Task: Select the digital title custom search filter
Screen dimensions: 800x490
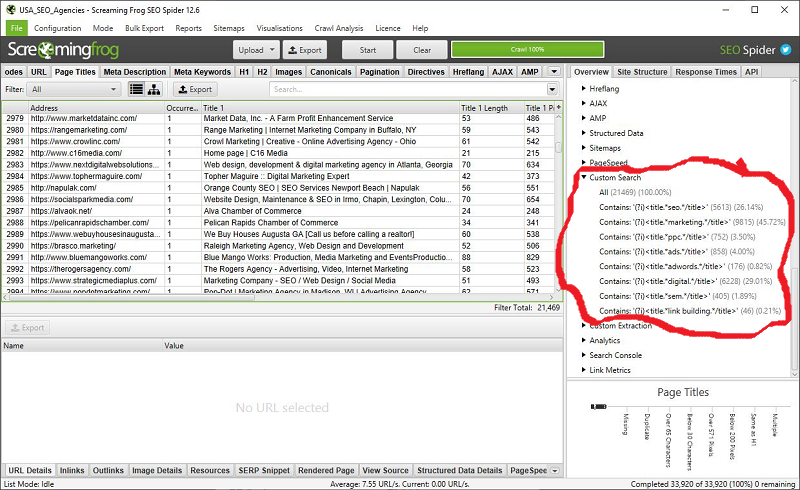Action: tap(686, 281)
